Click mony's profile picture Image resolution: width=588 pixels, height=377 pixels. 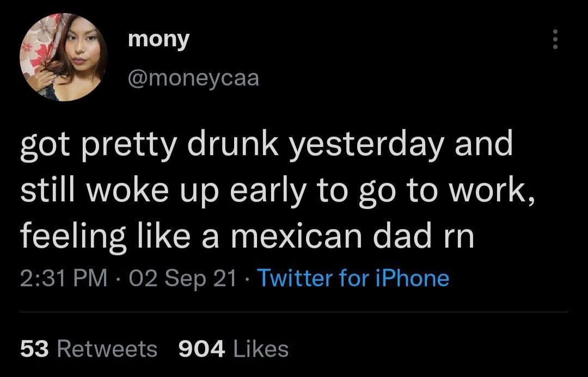click(64, 57)
